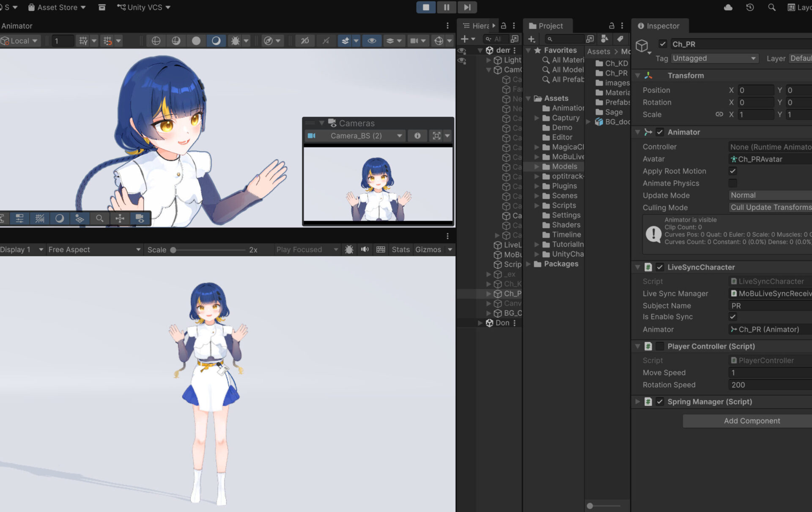The width and height of the screenshot is (812, 512).
Task: Adjust the Scale slider in the Game view
Action: click(x=173, y=250)
